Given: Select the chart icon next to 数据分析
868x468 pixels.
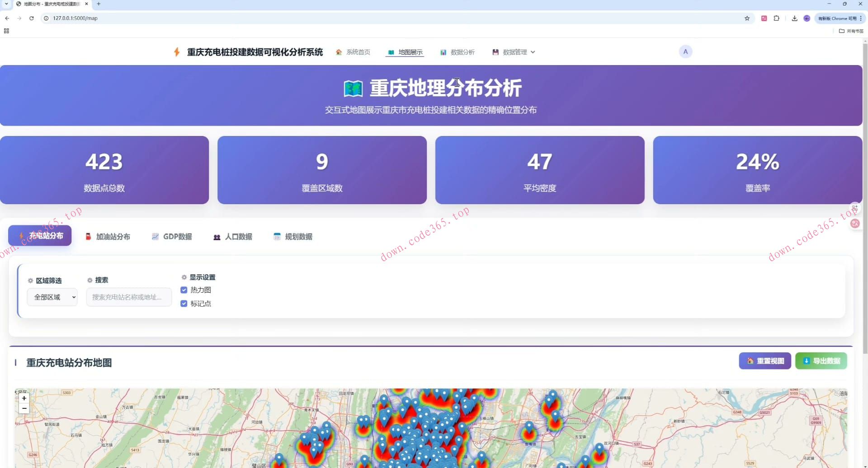Looking at the screenshot, I should 443,52.
